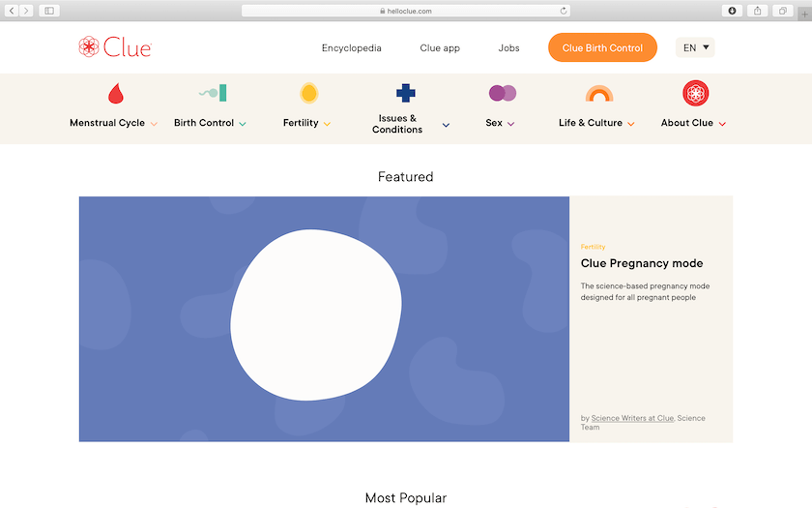The width and height of the screenshot is (812, 508).
Task: Expand the Menstrual Cycle chevron
Action: (x=154, y=124)
